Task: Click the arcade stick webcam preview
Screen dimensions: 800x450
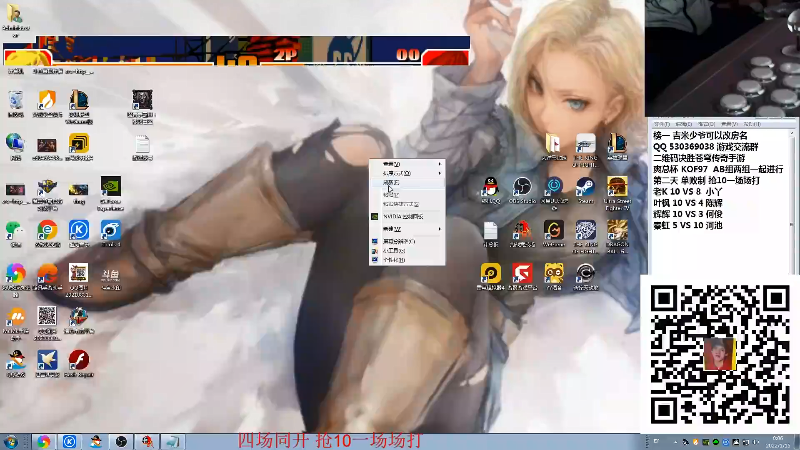Action: (x=722, y=58)
